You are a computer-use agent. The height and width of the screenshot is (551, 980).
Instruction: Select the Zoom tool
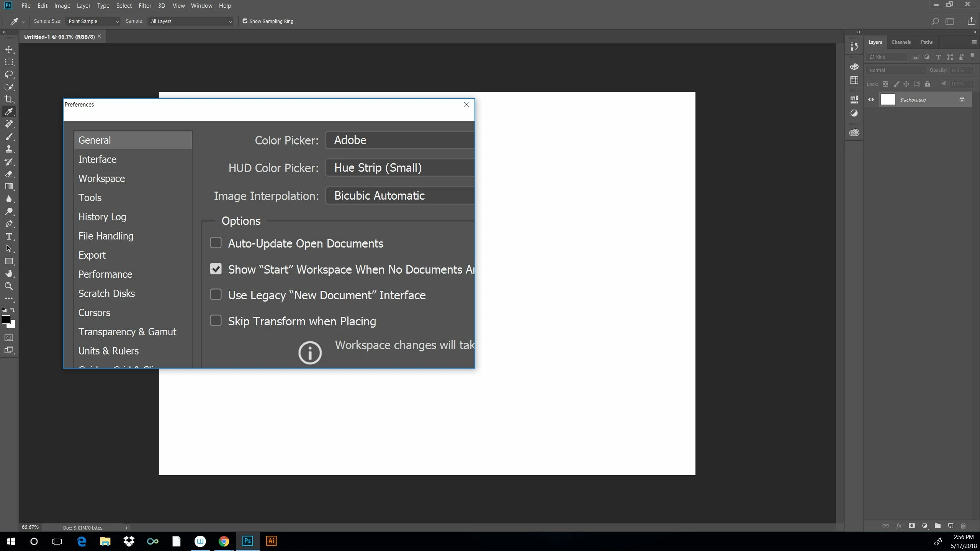tap(9, 286)
